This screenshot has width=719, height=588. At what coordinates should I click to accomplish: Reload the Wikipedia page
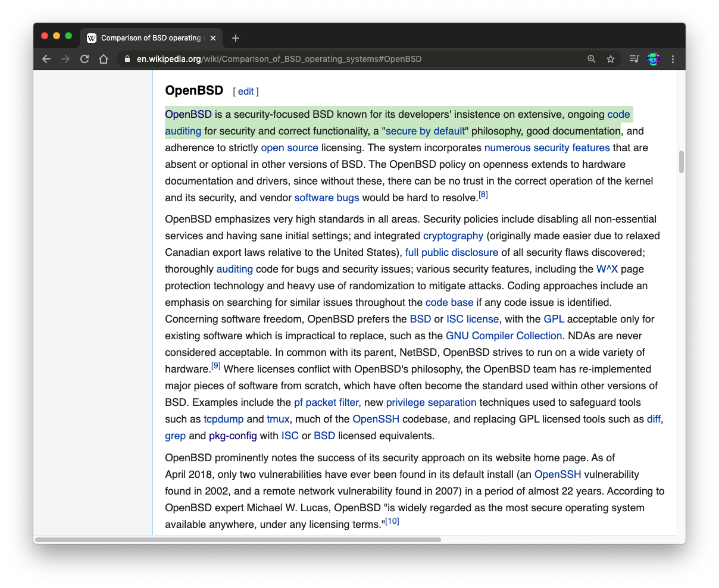[85, 59]
